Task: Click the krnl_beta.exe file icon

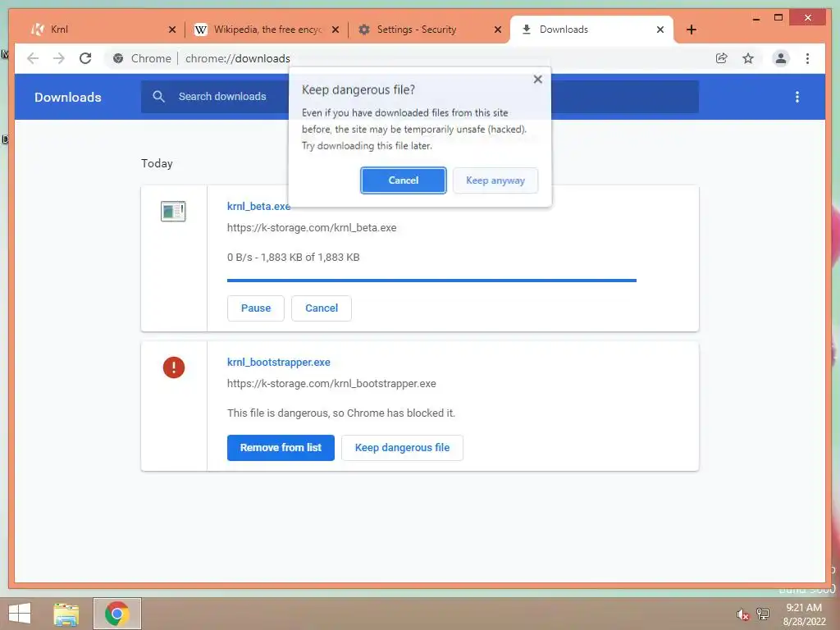Action: [173, 211]
